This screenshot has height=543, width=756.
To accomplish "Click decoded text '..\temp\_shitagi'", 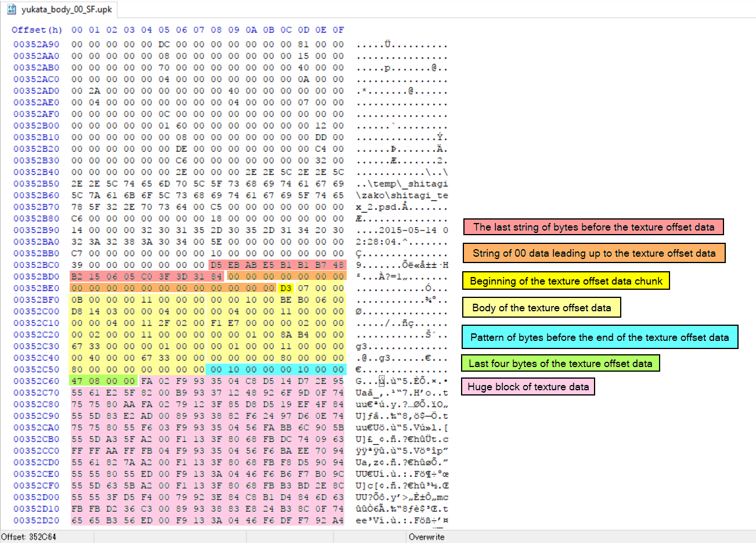I will click(402, 184).
